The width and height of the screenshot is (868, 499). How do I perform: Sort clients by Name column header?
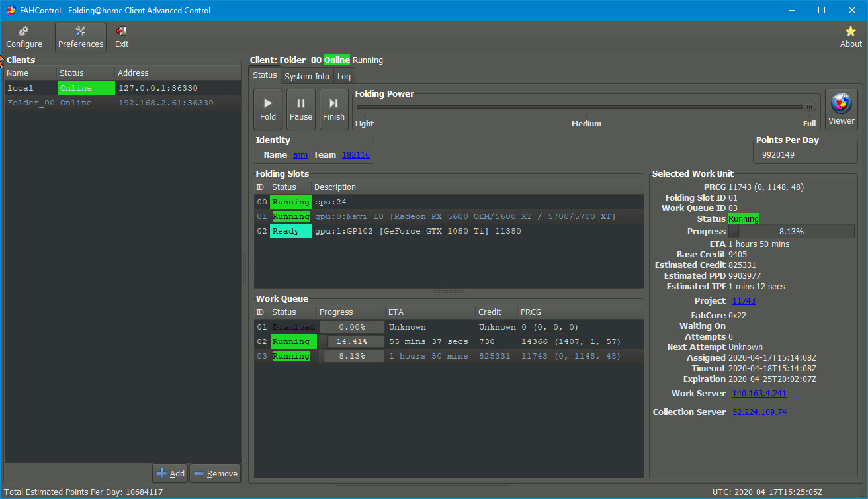30,73
